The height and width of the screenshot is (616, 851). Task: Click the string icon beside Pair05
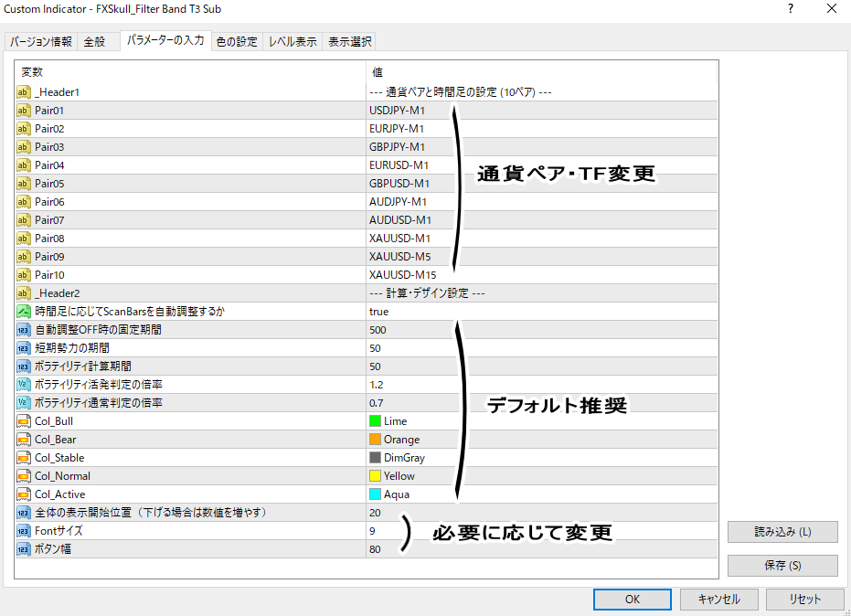24,184
